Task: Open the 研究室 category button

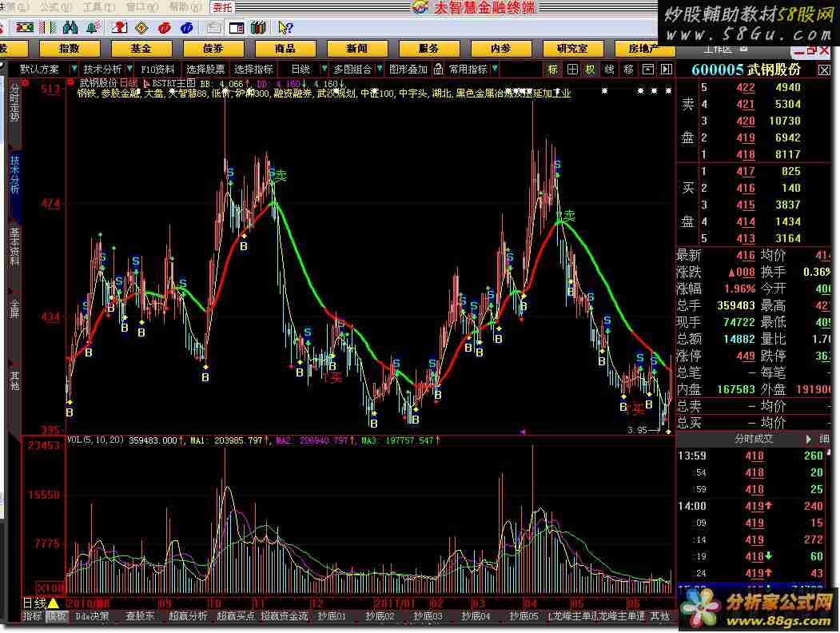Action: (572, 49)
